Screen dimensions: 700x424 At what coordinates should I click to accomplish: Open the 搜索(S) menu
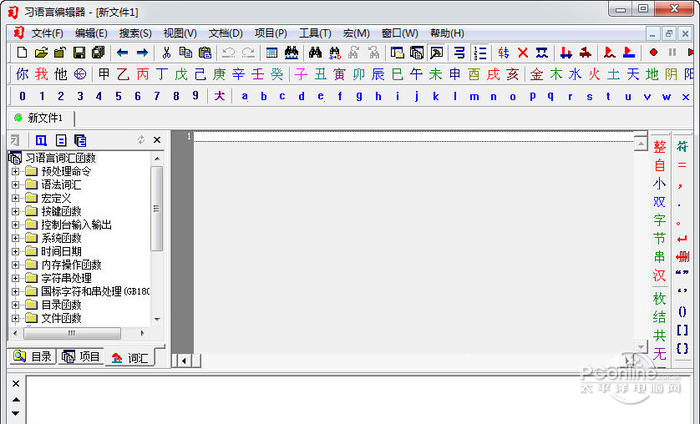[135, 33]
